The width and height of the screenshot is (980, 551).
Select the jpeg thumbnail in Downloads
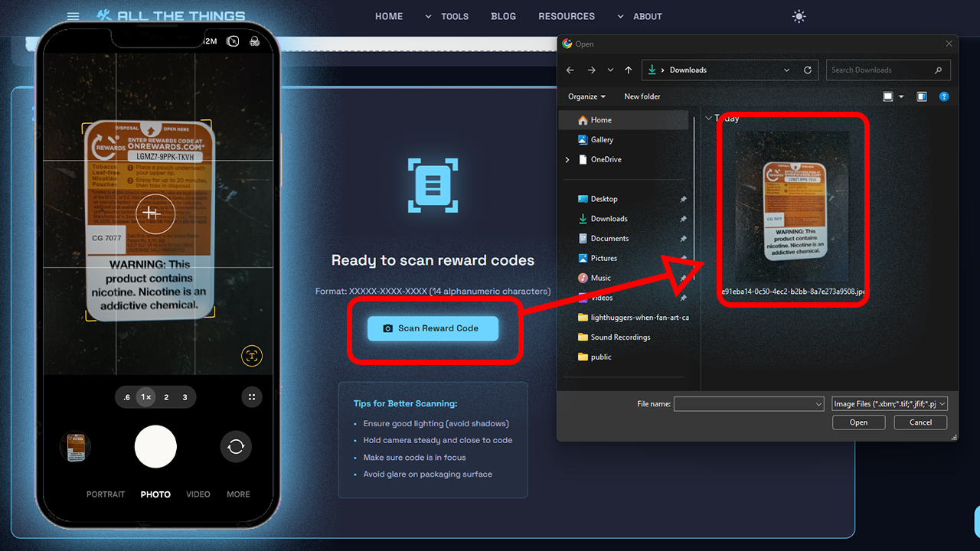tap(792, 207)
